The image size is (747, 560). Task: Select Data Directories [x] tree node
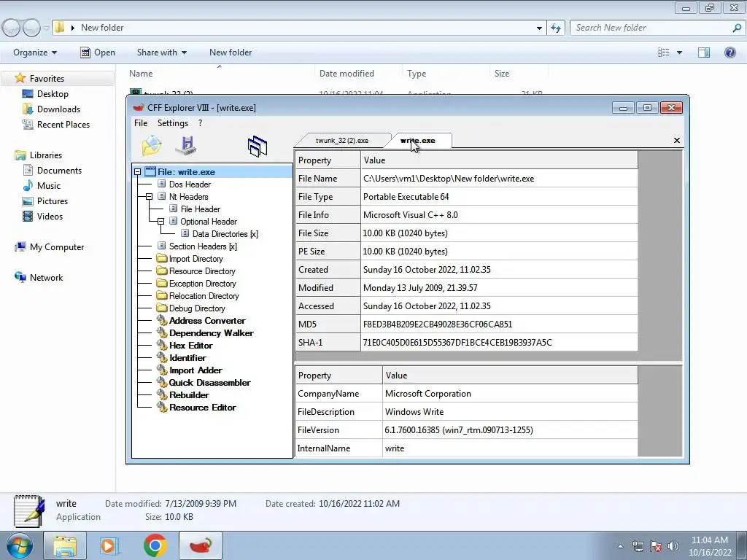pyautogui.click(x=225, y=234)
